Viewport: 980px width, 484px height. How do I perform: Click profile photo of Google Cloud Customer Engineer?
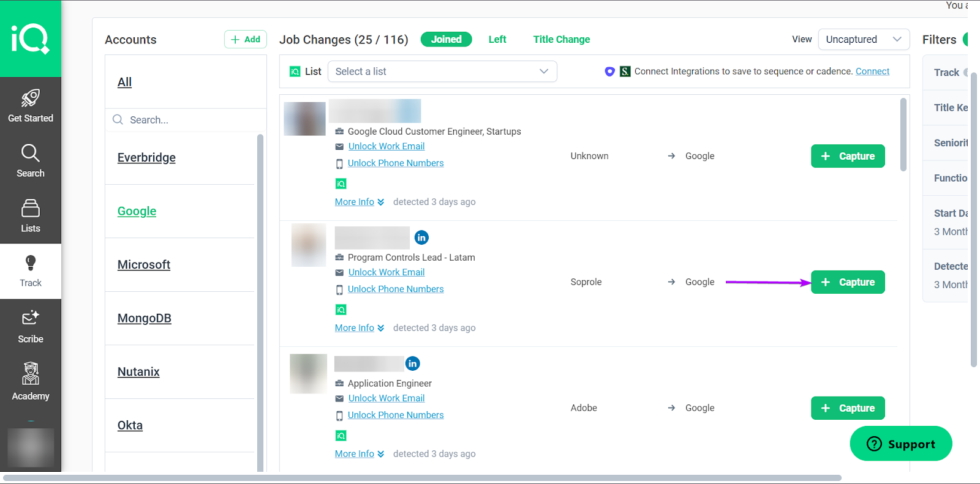click(x=305, y=119)
